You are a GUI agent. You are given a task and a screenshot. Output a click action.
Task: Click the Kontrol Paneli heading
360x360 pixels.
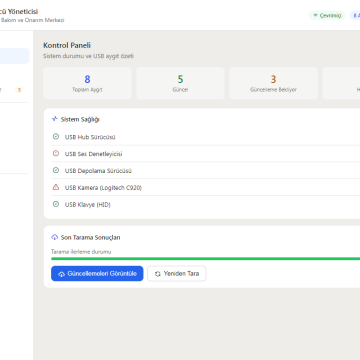[67, 45]
